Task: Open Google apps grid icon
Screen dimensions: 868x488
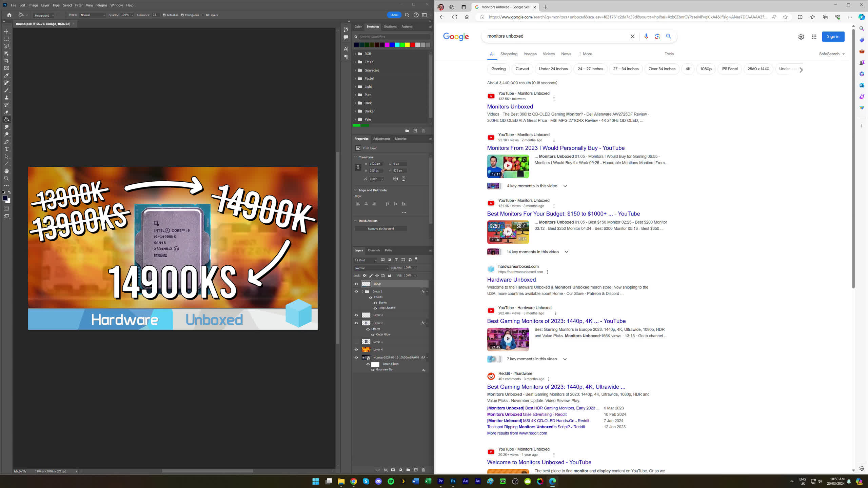Action: pos(814,37)
